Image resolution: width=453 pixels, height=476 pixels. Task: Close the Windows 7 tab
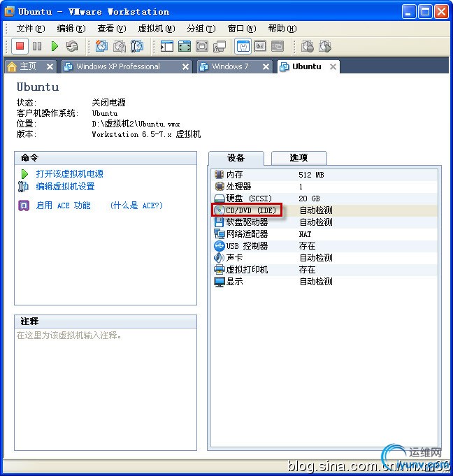[266, 67]
